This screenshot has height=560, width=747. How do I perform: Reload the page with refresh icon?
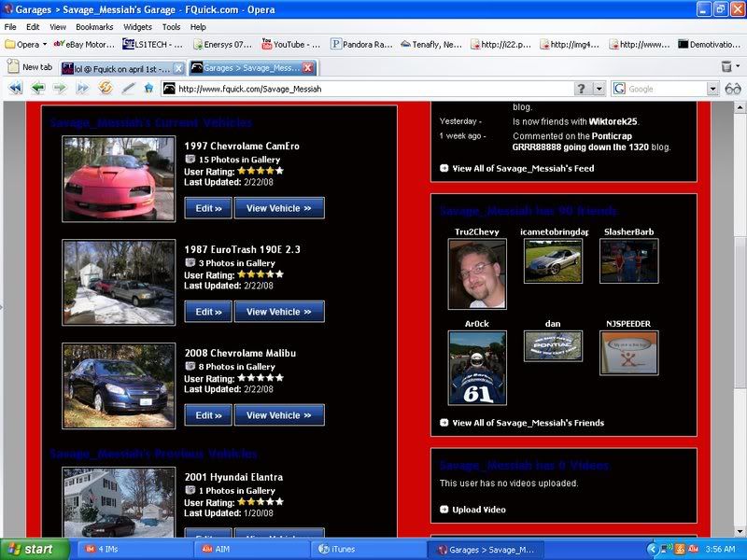click(x=106, y=88)
